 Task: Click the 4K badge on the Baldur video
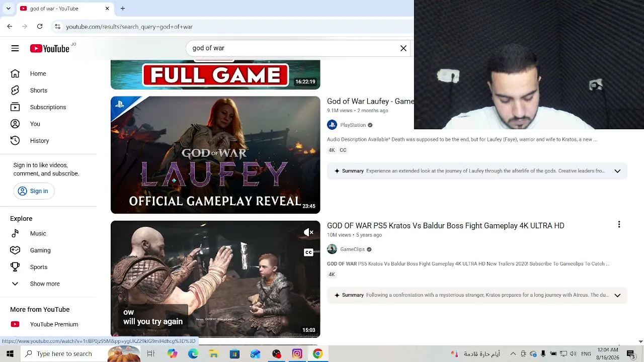pyautogui.click(x=332, y=275)
